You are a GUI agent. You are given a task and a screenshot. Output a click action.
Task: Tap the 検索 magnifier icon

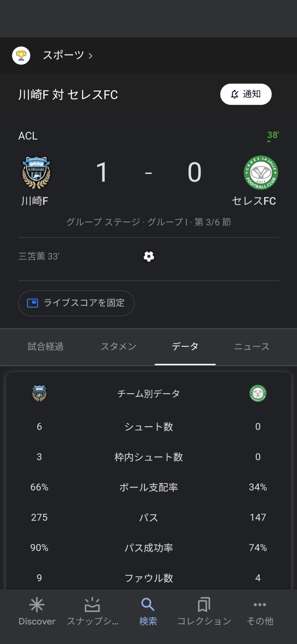coord(148,605)
